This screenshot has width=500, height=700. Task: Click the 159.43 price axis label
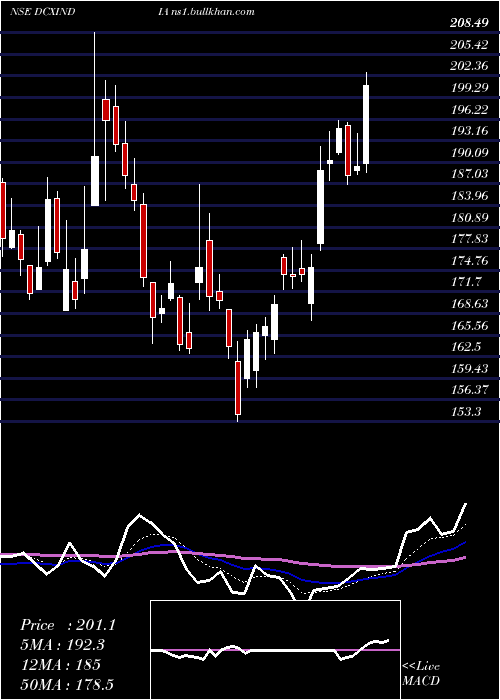coord(469,368)
